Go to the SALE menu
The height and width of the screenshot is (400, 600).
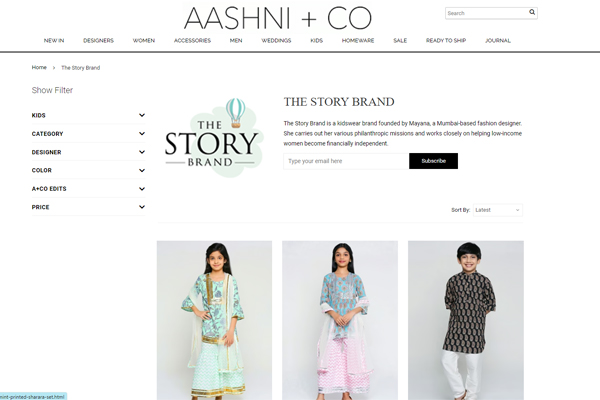coord(400,40)
